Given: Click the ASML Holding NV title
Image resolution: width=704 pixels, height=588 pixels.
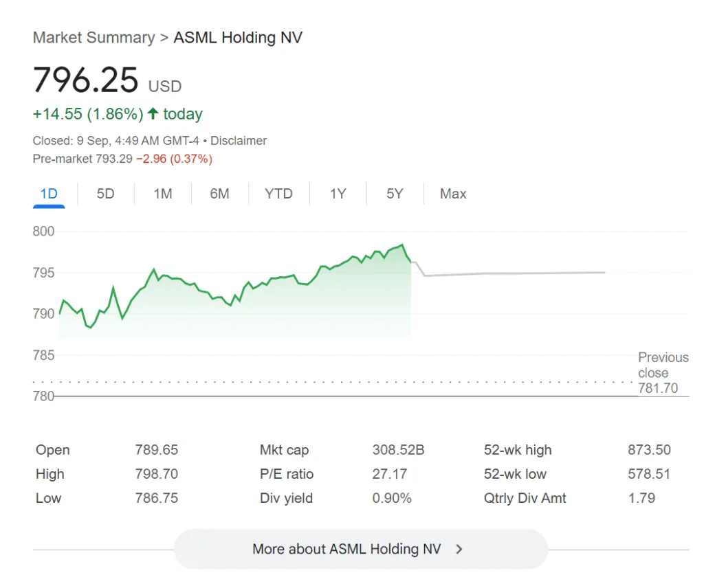Looking at the screenshot, I should 238,38.
